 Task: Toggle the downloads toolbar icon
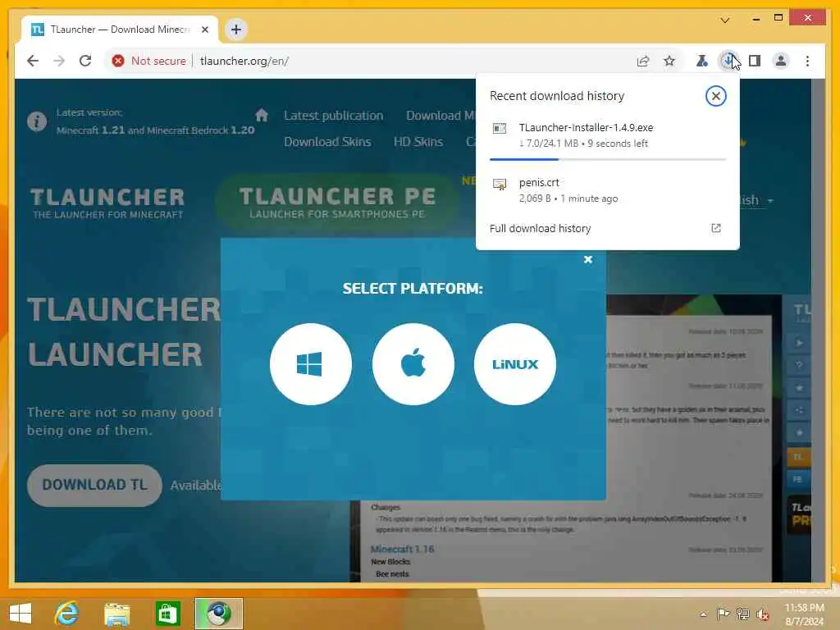tap(728, 61)
